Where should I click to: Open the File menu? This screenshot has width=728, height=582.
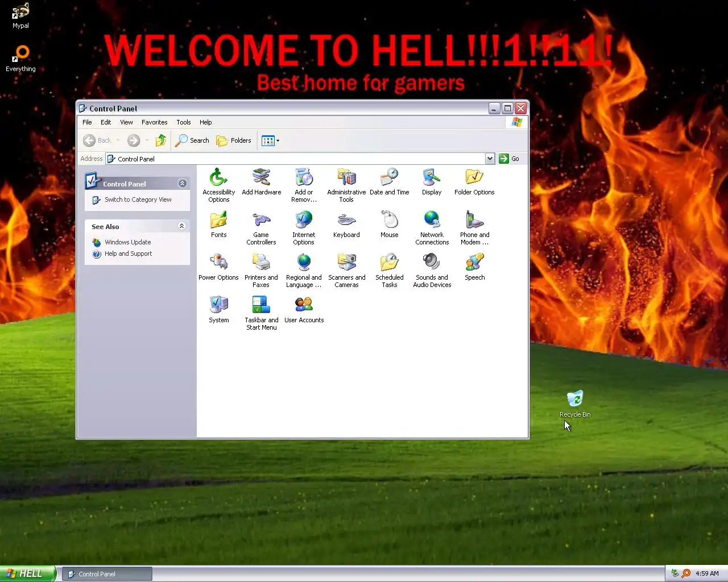coord(87,122)
